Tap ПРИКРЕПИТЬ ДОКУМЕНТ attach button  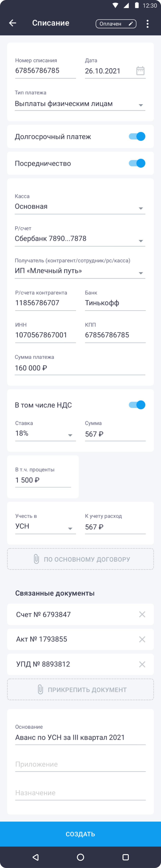tap(80, 689)
